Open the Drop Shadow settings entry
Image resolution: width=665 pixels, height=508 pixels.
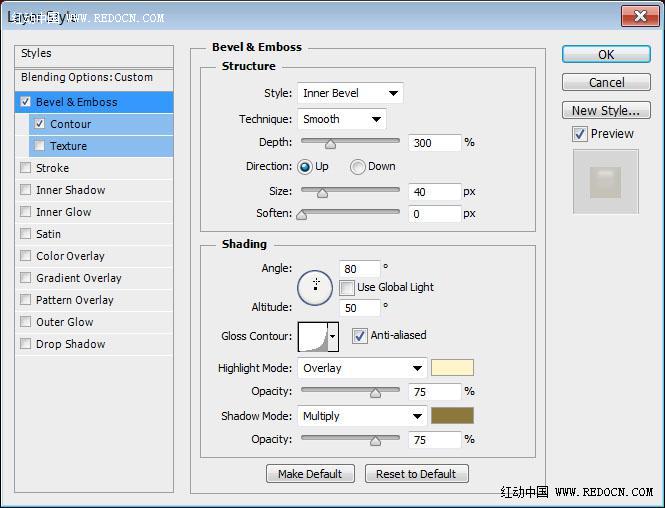click(94, 343)
